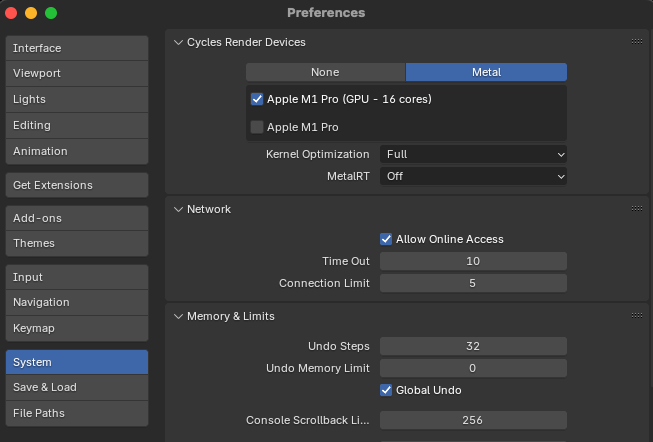Uncheck Apple M1 Pro GPU 16 cores device
653x442 pixels.
coord(257,99)
